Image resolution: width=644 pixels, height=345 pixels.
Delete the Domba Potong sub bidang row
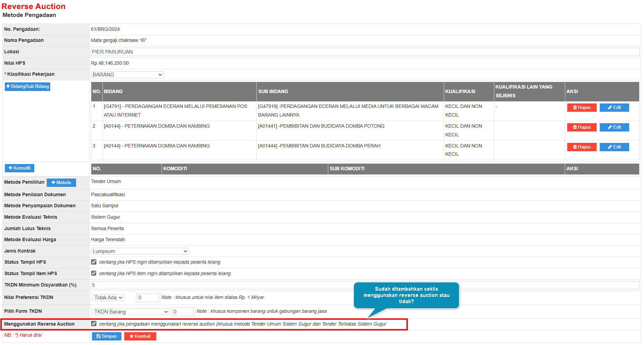(581, 127)
